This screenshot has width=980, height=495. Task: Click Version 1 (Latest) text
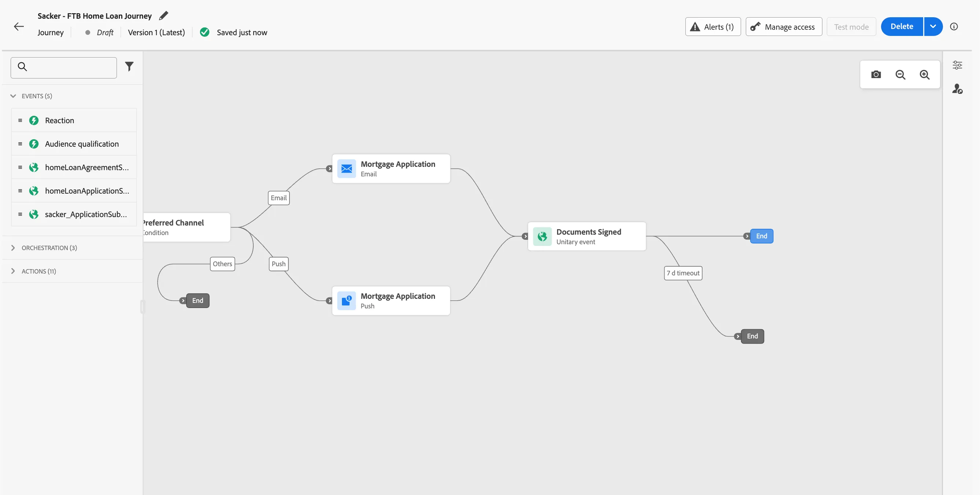pyautogui.click(x=156, y=32)
